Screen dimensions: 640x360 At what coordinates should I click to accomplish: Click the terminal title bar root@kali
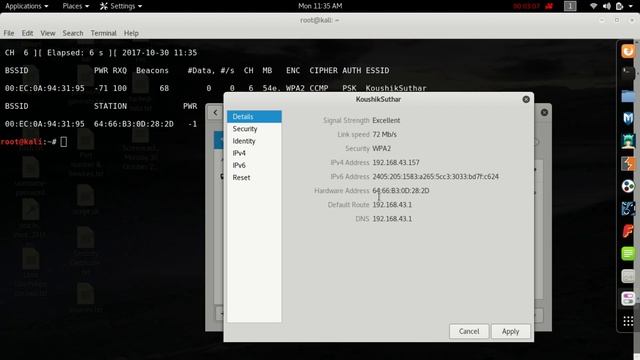(x=320, y=20)
